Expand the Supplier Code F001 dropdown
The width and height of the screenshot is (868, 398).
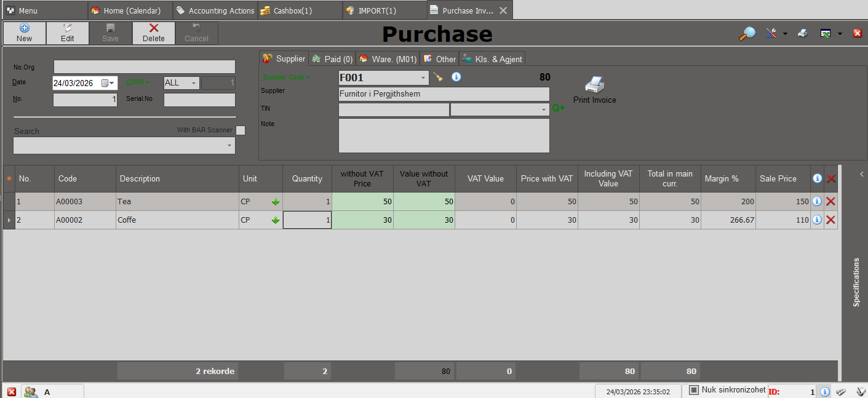(x=423, y=78)
